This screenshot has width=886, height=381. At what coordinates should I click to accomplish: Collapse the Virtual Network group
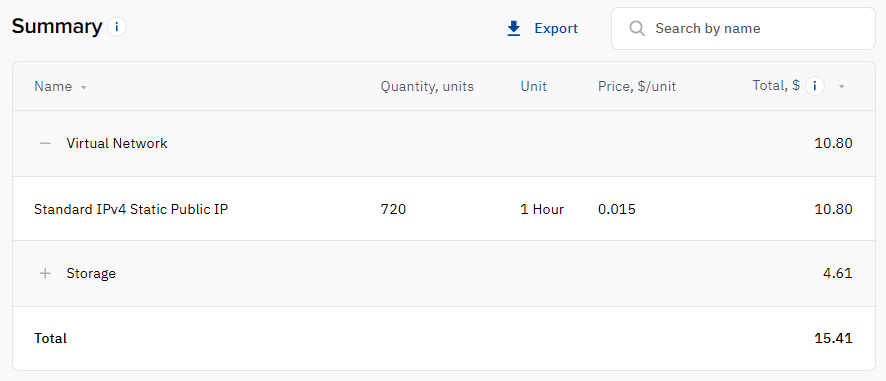point(45,144)
